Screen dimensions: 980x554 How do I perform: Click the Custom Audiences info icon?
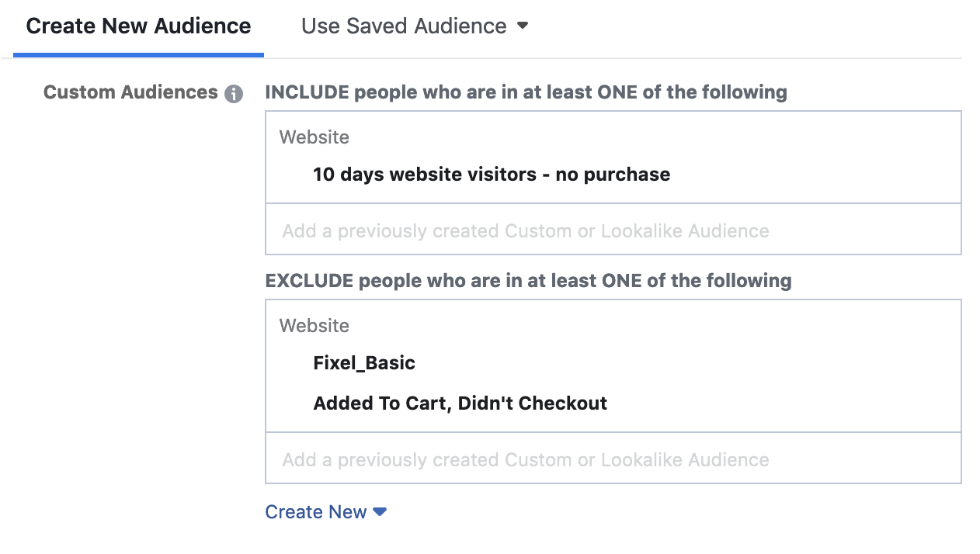click(234, 94)
